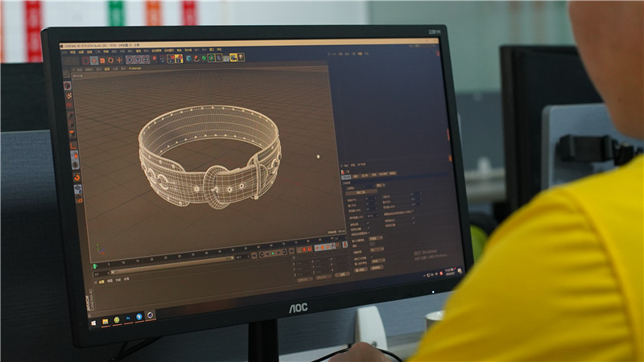Toggle the Z axis lock icon
This screenshot has width=644, height=362.
click(x=144, y=60)
